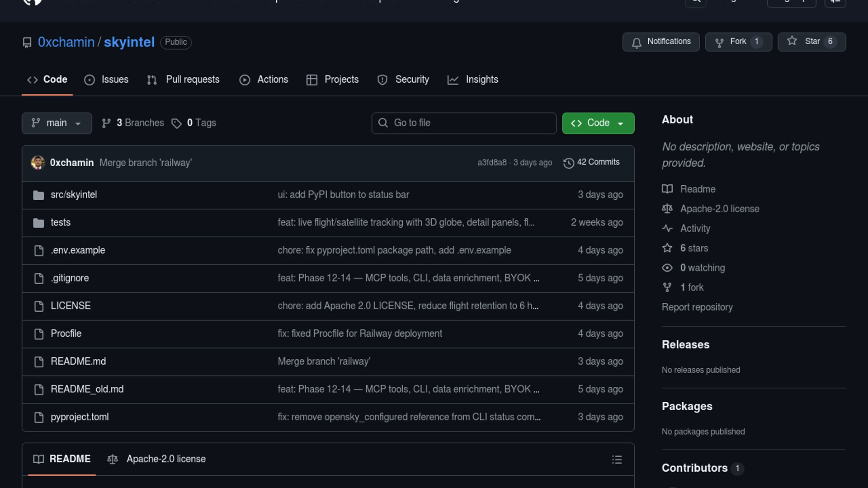The height and width of the screenshot is (488, 868).
Task: Open the README outline list icon
Action: [617, 460]
